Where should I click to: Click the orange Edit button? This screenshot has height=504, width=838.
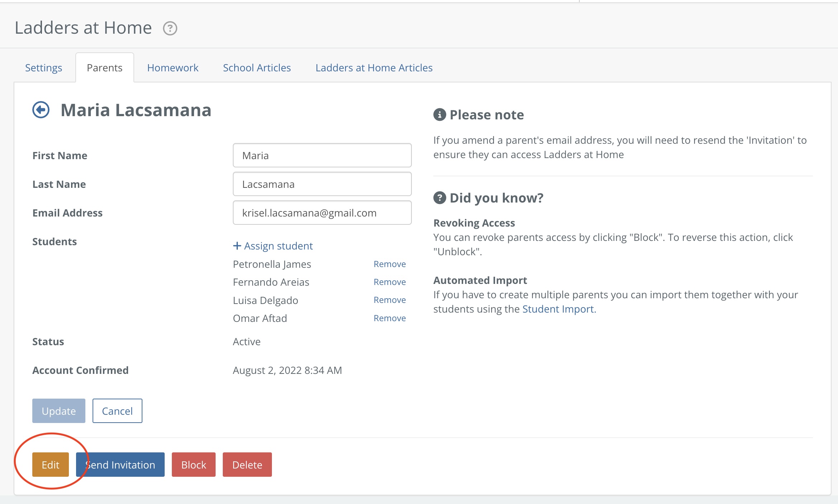click(51, 465)
